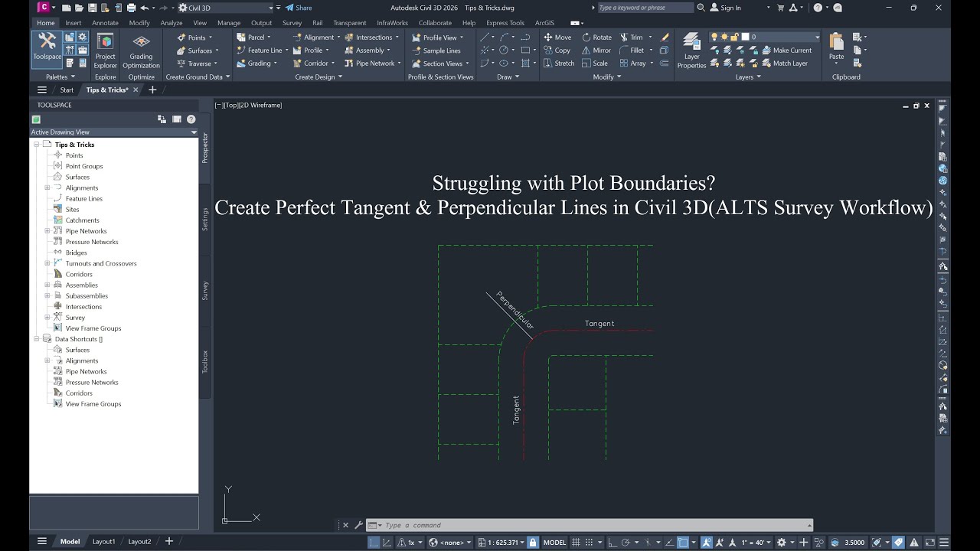Click the keyword search field
980x551 pixels.
pyautogui.click(x=645, y=8)
